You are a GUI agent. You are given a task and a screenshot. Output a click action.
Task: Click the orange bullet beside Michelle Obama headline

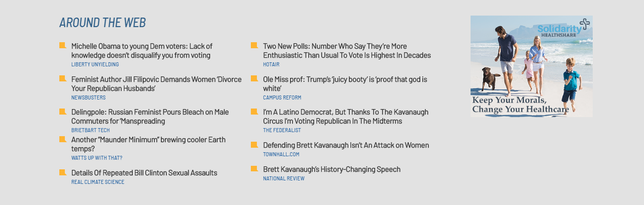(63, 46)
